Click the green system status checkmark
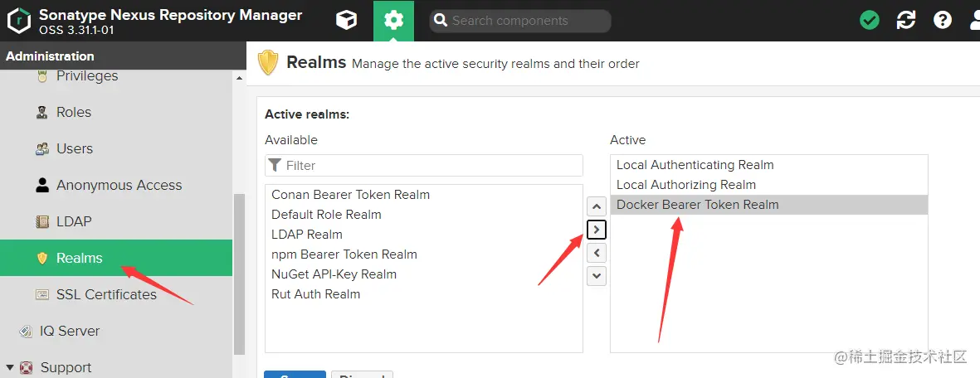The height and width of the screenshot is (378, 980). (869, 21)
